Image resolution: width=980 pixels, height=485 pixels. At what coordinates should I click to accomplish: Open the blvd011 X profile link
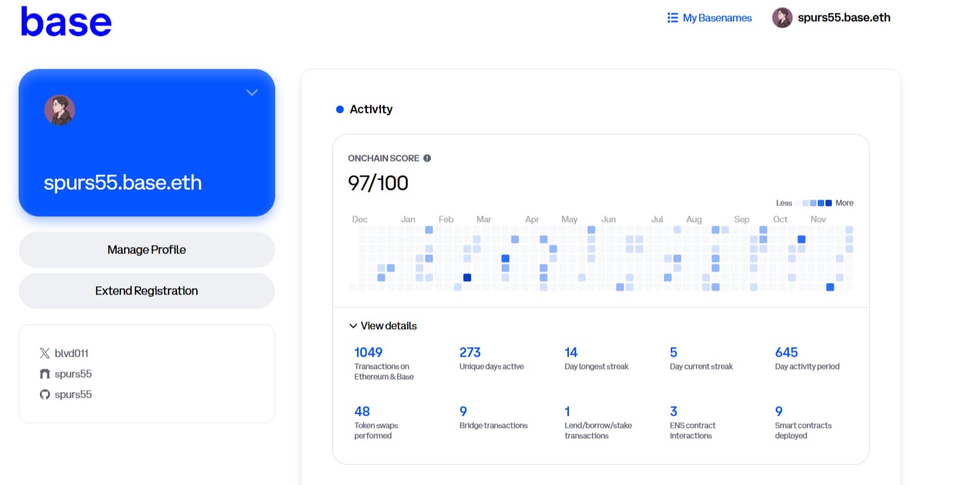click(71, 353)
